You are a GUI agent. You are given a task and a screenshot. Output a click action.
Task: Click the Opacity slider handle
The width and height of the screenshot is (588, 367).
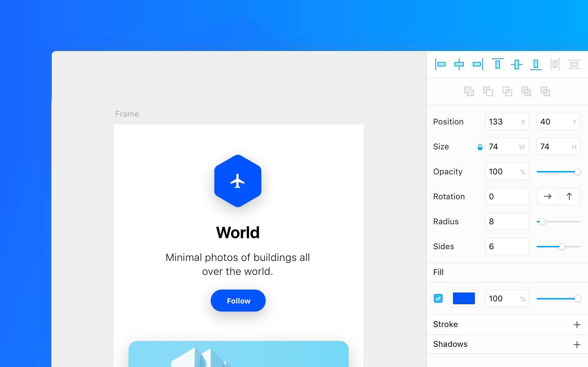tap(578, 172)
